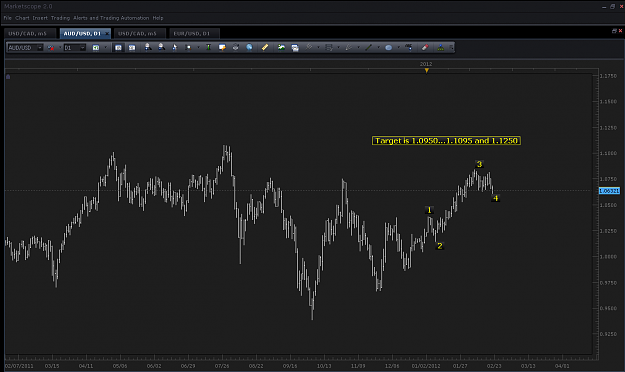Screen dimensions: 625x372
Task: Open the Trading menu
Action: click(60, 18)
